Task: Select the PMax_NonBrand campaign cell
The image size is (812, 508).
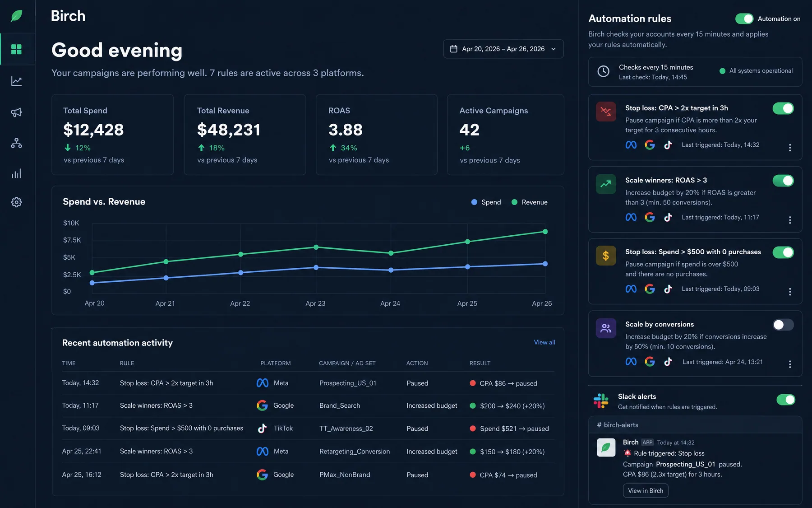Action: coord(345,475)
